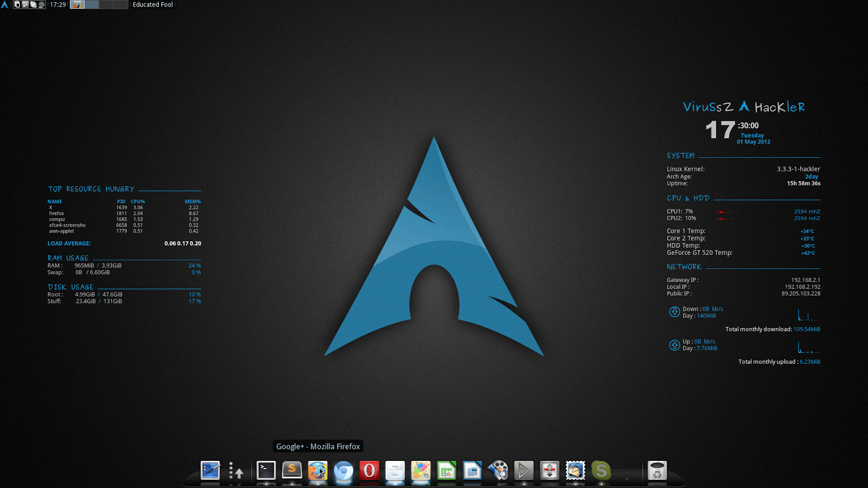Click the "xfce4-screensho" process row
This screenshot has width=868, height=488.
coord(124,225)
